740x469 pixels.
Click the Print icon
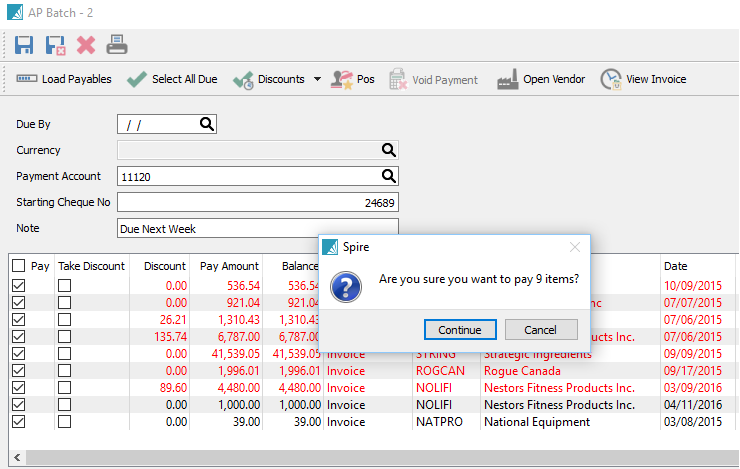[x=117, y=45]
